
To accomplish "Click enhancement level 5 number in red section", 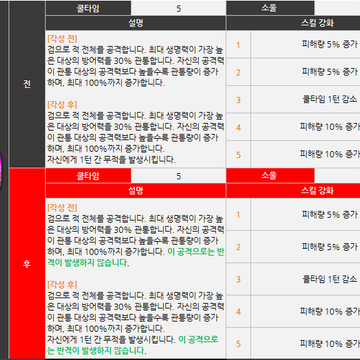I will pos(238,343).
